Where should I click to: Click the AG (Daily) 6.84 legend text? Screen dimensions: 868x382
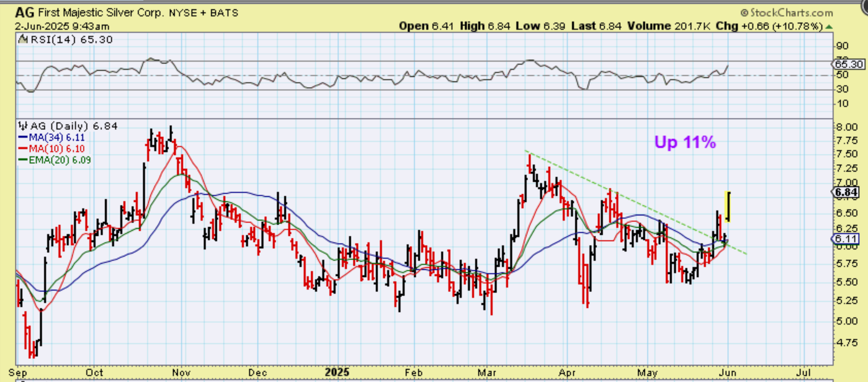pos(74,126)
